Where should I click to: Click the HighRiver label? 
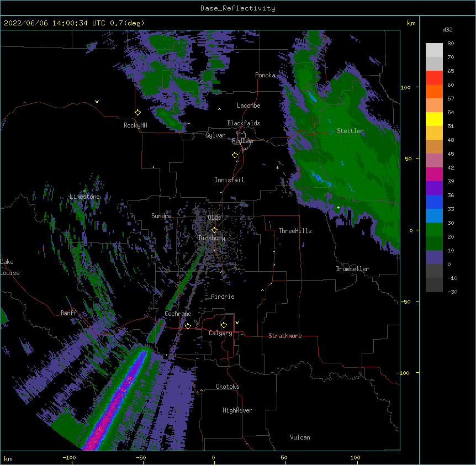coord(237,410)
